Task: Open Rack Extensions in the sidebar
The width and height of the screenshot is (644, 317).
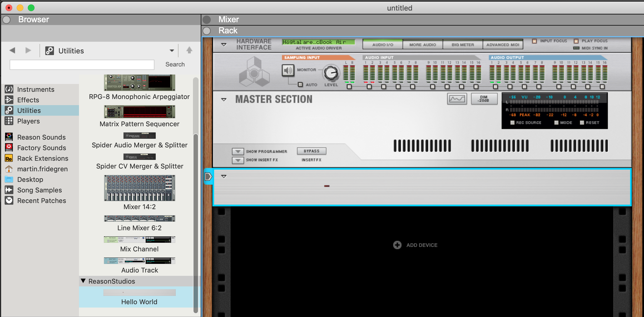Action: point(43,158)
